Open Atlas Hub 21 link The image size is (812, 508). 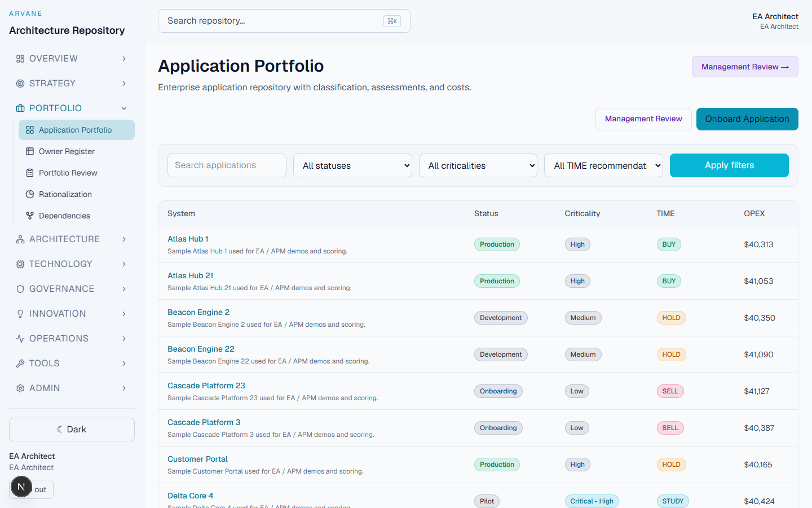point(190,275)
